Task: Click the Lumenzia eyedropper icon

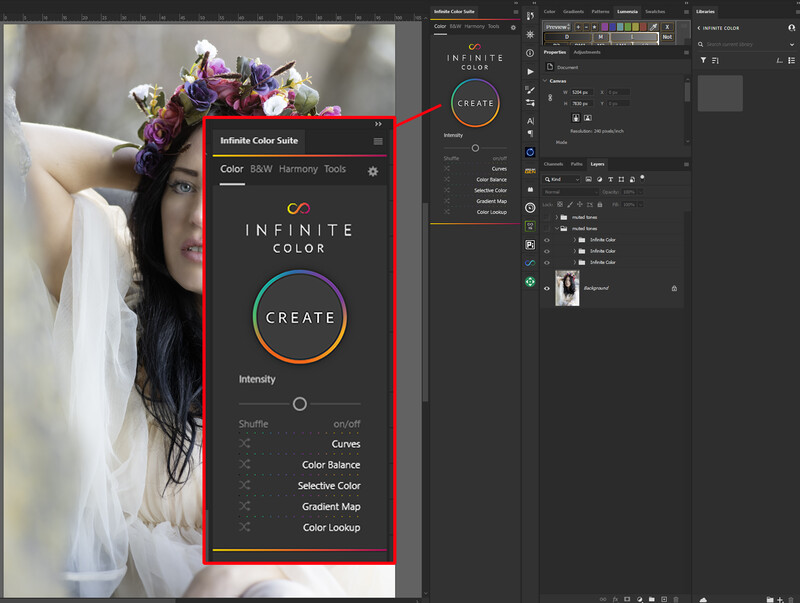Action: [x=654, y=27]
